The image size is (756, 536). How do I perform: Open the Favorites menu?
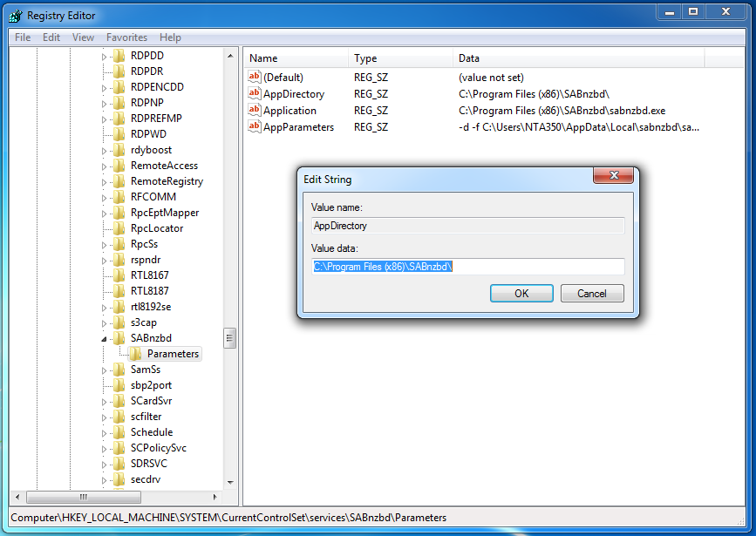pos(126,37)
